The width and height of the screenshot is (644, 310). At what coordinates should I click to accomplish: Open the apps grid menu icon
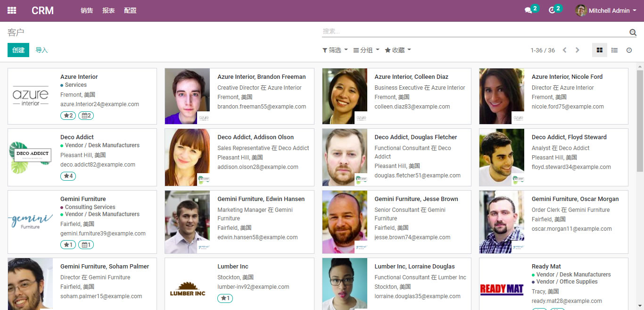pos(12,10)
